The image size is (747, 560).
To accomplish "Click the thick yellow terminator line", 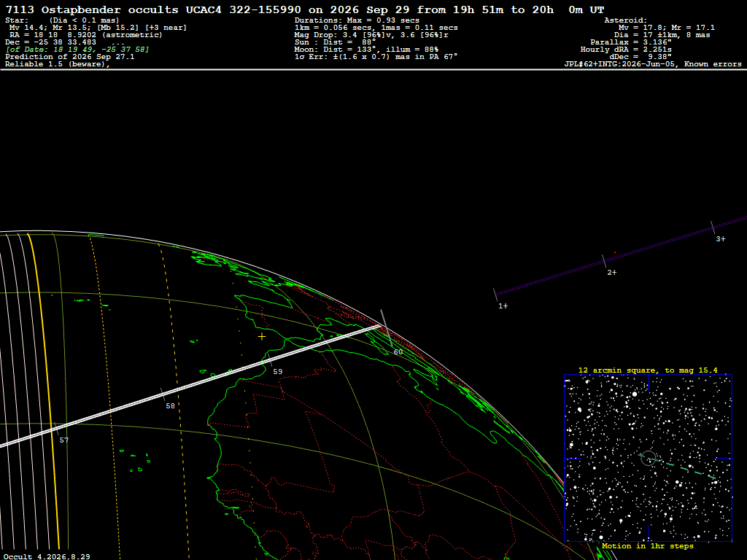I will [43, 391].
